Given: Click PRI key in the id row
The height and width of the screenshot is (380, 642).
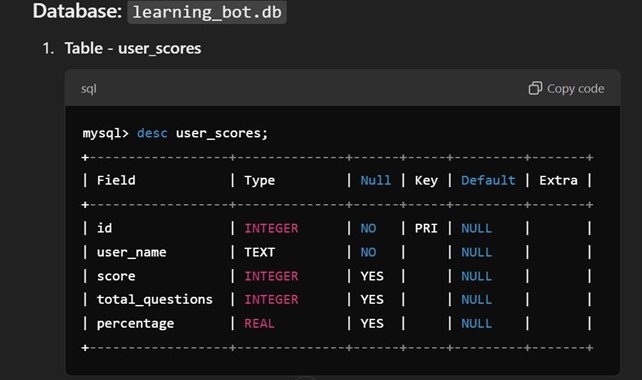Looking at the screenshot, I should (x=426, y=228).
